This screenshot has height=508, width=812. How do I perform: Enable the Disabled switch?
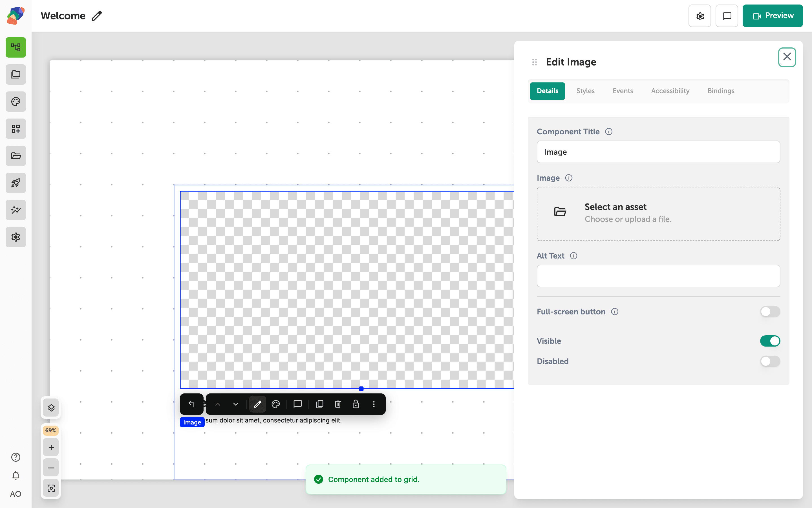(770, 361)
